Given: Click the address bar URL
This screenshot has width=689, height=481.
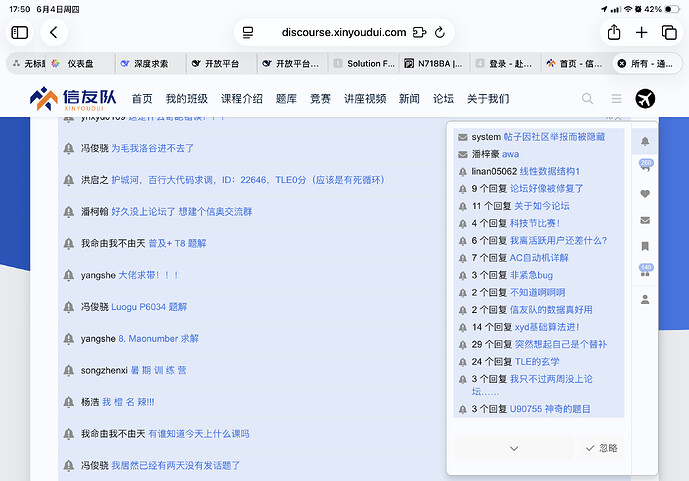Looking at the screenshot, I should [344, 32].
